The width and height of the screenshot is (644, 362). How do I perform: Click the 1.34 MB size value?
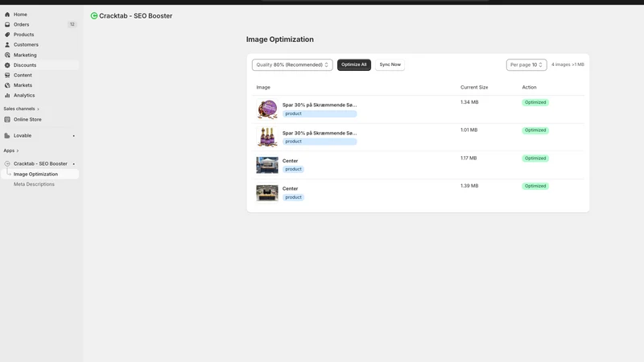(469, 102)
